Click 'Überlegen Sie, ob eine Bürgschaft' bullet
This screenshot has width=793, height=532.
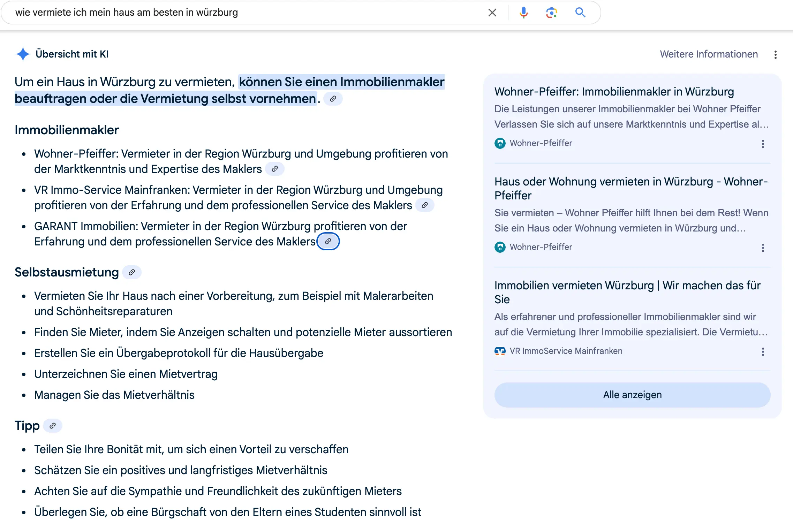(x=228, y=512)
